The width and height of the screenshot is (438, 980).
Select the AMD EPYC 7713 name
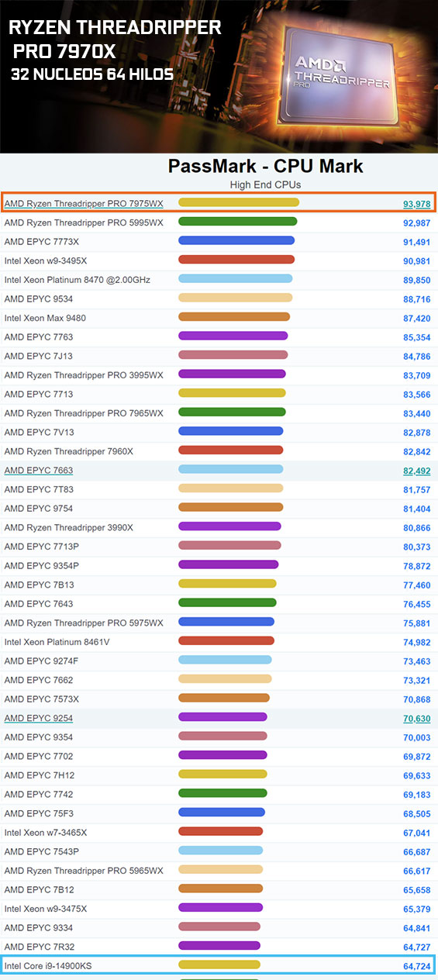click(39, 394)
